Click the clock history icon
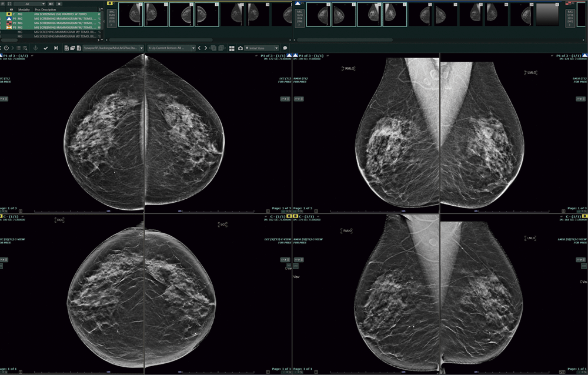 tap(6, 48)
